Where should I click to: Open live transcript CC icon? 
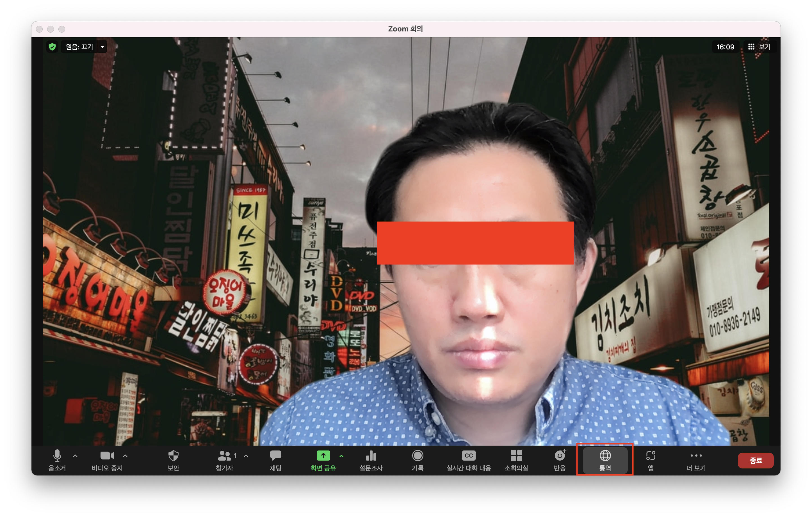[468, 456]
